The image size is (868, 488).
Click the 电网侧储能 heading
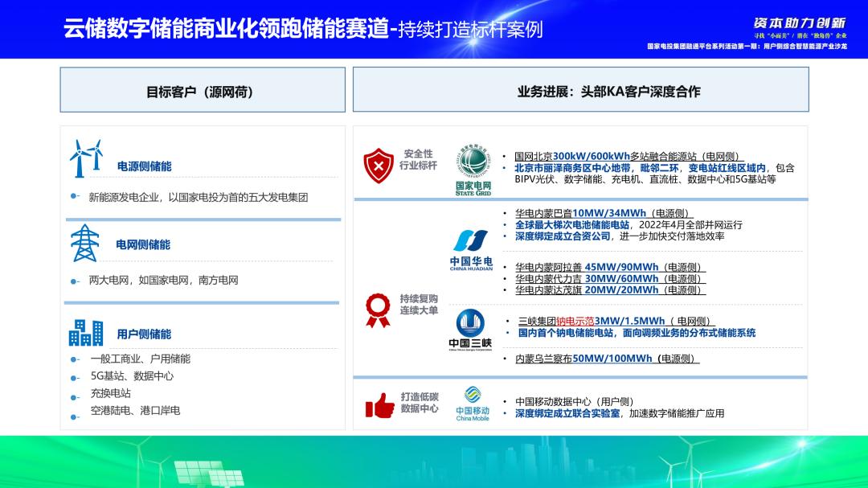pyautogui.click(x=143, y=245)
